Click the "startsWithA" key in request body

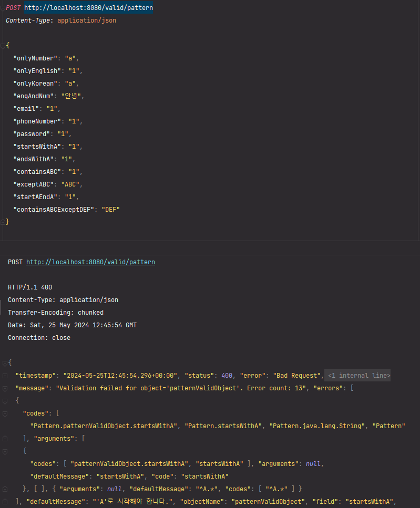tap(37, 147)
